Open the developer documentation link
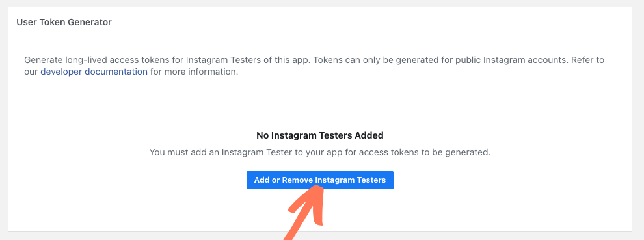This screenshot has height=240, width=644. (94, 72)
